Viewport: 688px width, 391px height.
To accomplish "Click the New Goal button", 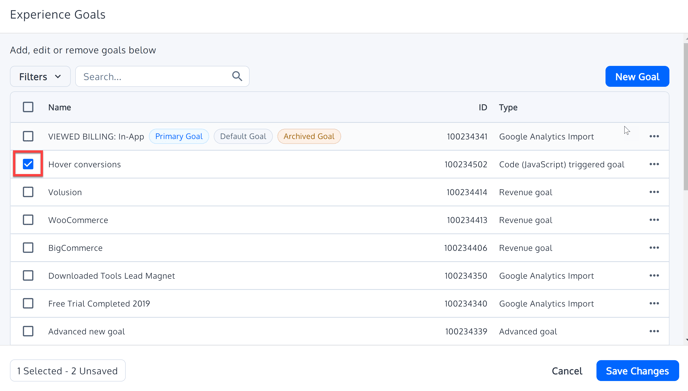I will 637,76.
